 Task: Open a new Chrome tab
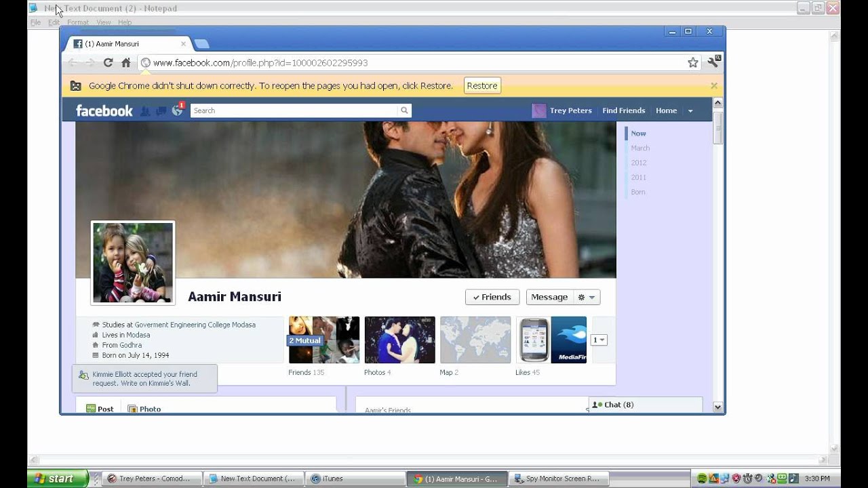[201, 44]
